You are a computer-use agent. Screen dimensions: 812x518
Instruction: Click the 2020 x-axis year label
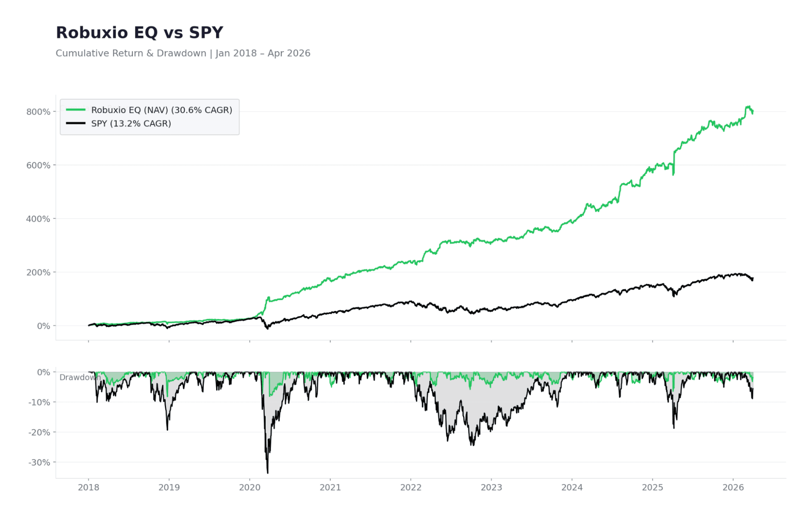click(x=250, y=488)
